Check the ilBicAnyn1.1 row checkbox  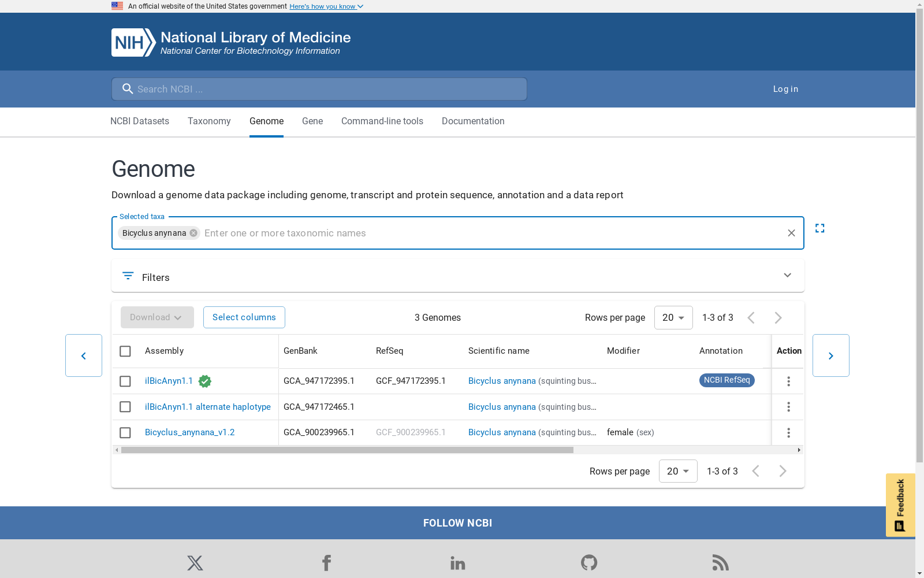(x=125, y=381)
